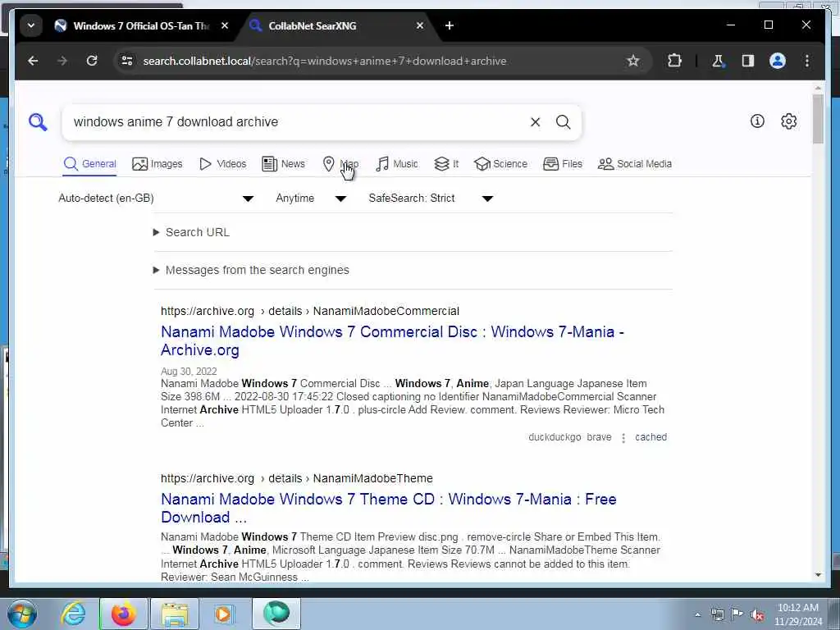This screenshot has height=630, width=840.
Task: Click the page vertical scrollbar thumb
Action: click(x=818, y=119)
